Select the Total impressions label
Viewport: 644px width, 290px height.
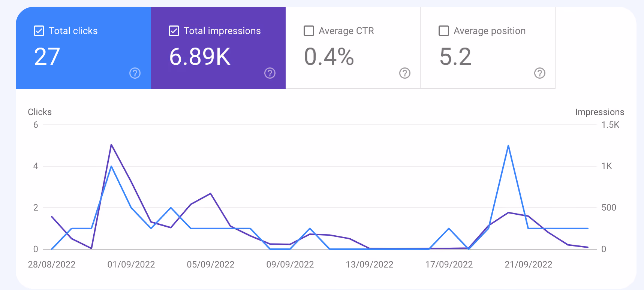pyautogui.click(x=222, y=31)
